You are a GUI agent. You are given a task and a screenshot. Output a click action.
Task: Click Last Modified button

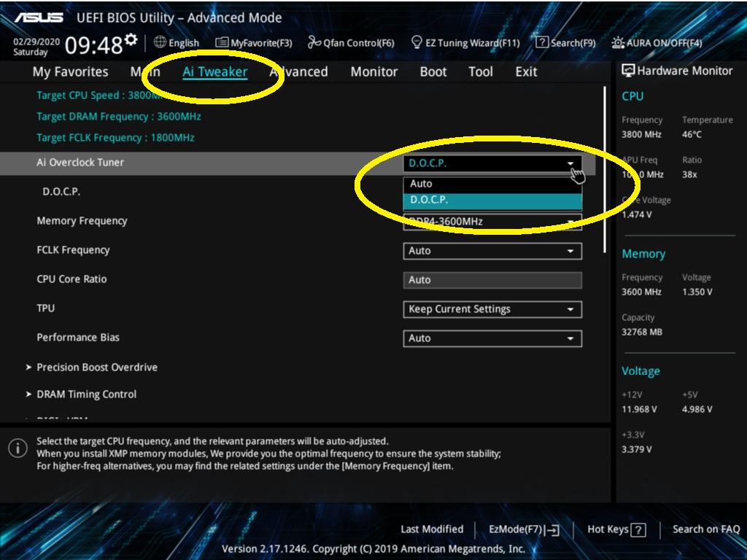coord(432,529)
